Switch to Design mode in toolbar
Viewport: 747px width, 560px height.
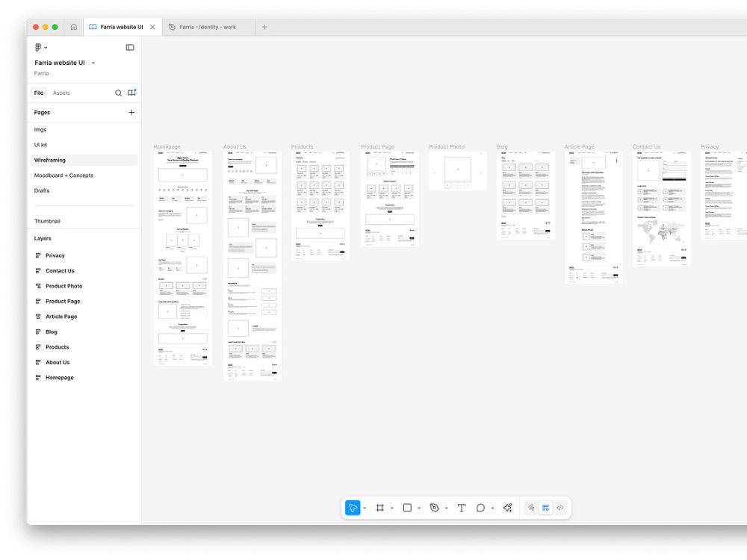coord(545,508)
